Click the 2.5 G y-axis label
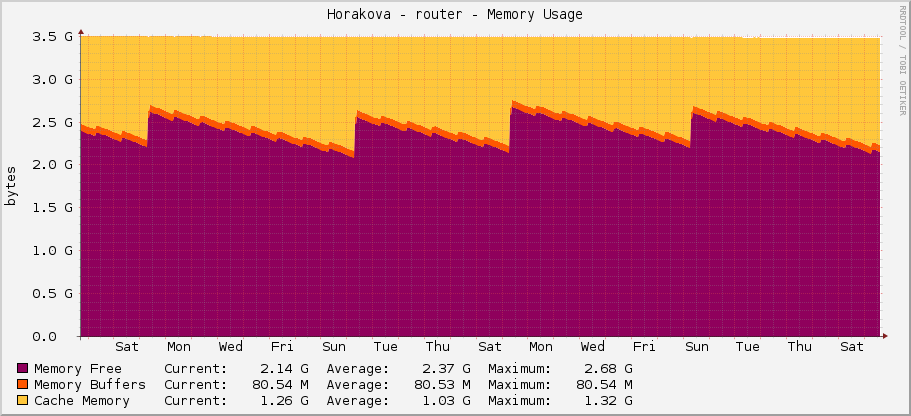911x416 pixels. (x=52, y=122)
